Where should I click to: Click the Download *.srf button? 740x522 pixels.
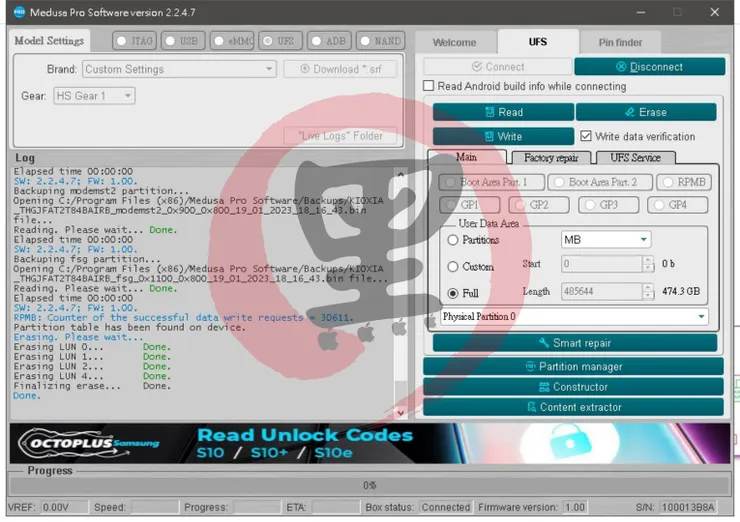(340, 69)
